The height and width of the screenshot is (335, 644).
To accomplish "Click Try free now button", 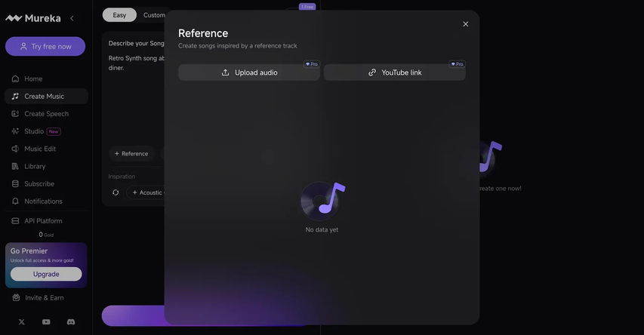I will (x=45, y=46).
